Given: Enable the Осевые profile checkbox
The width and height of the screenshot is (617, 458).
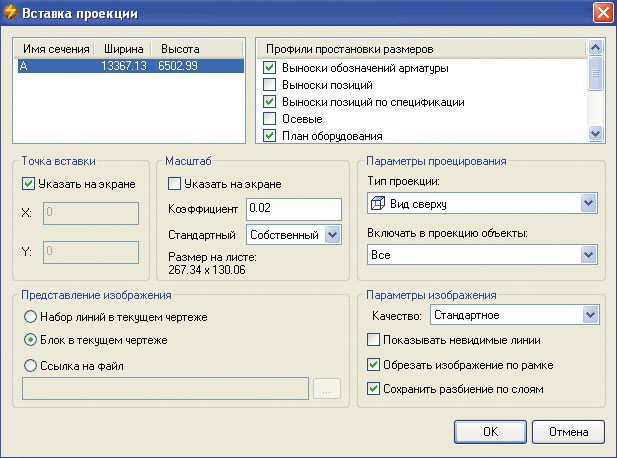Looking at the screenshot, I should [269, 119].
